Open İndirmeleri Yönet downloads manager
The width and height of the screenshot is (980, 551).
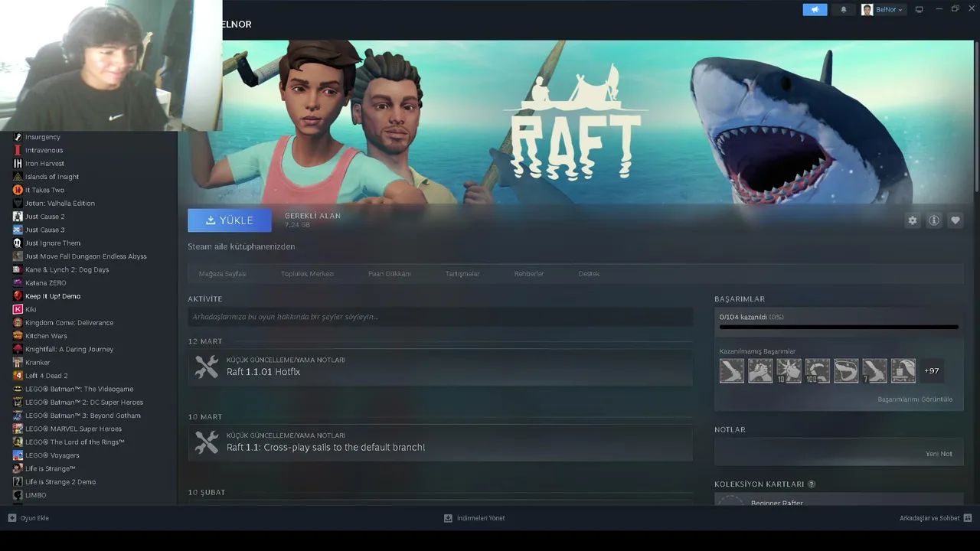point(475,518)
